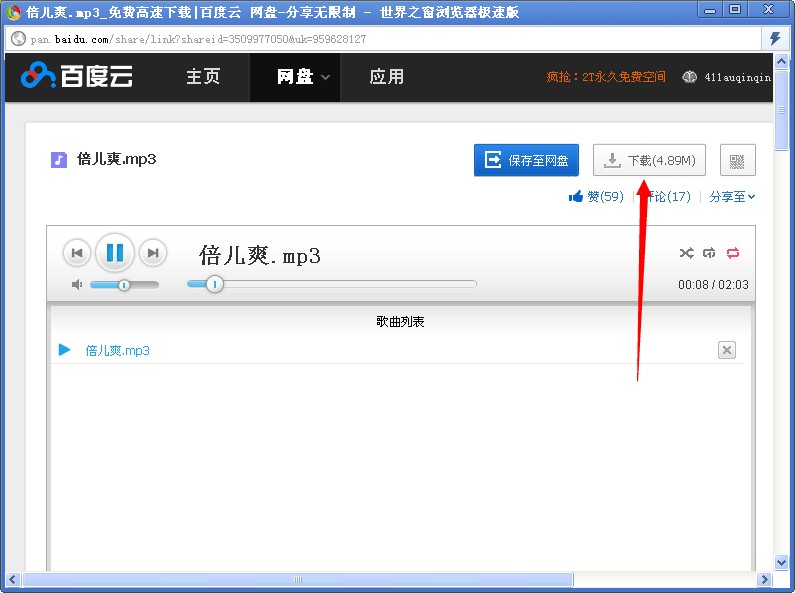Click the 下载(4.89M) download button
The width and height of the screenshot is (795, 593).
[649, 160]
